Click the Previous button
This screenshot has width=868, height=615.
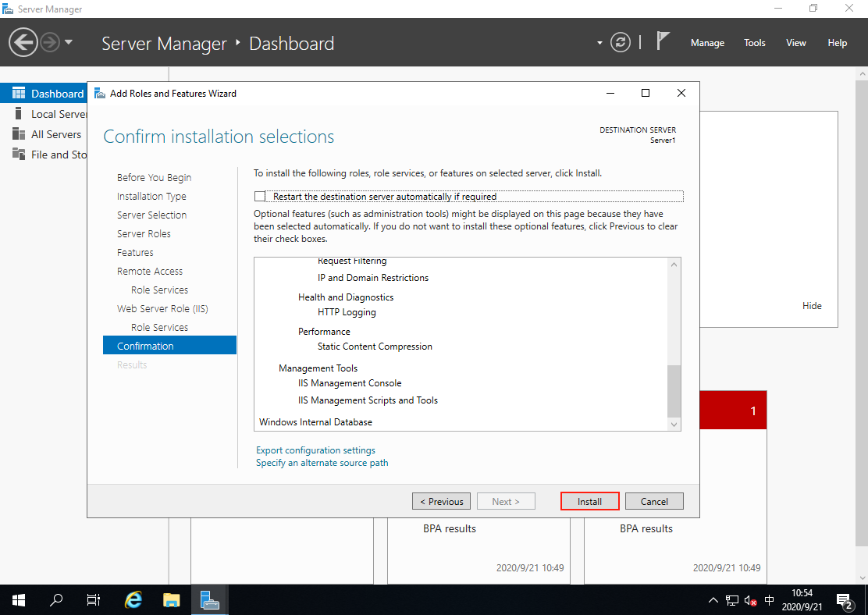(441, 502)
